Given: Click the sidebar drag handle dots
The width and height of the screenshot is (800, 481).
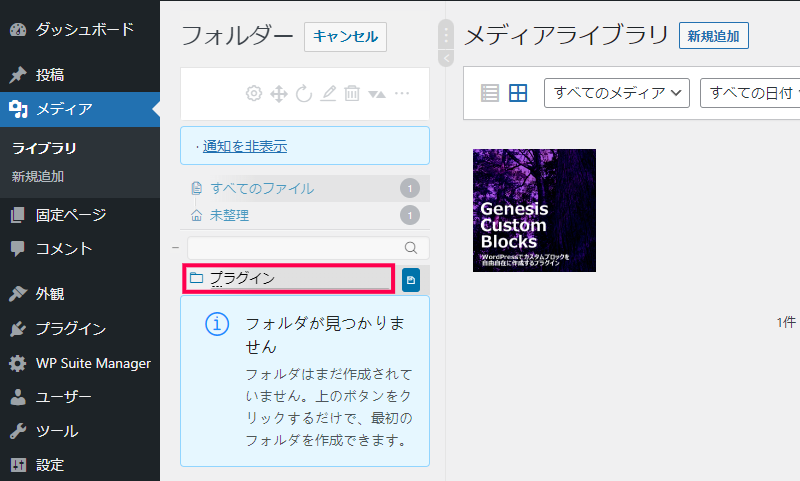Looking at the screenshot, I should pyautogui.click(x=446, y=35).
